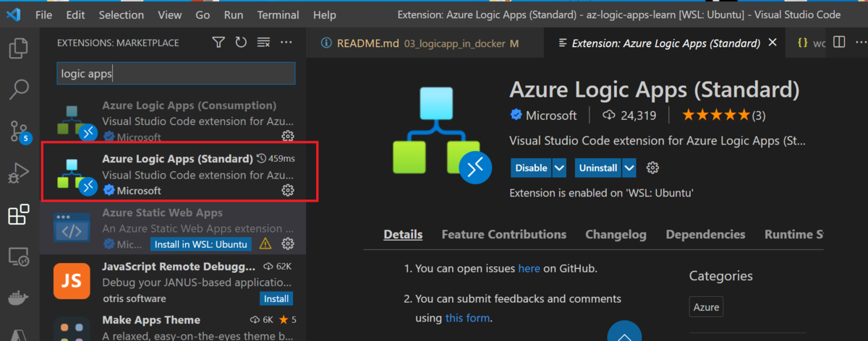Click the Clear Extensions Search Results icon
The image size is (868, 341).
click(263, 43)
